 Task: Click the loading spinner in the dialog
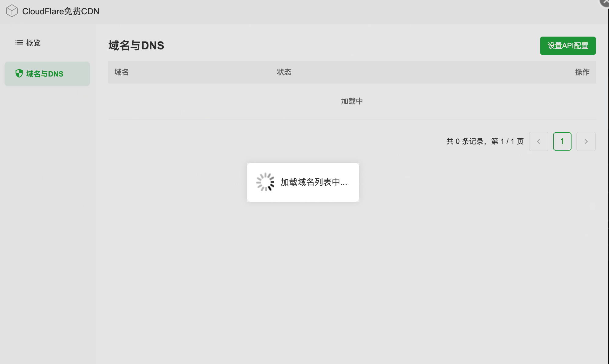265,182
